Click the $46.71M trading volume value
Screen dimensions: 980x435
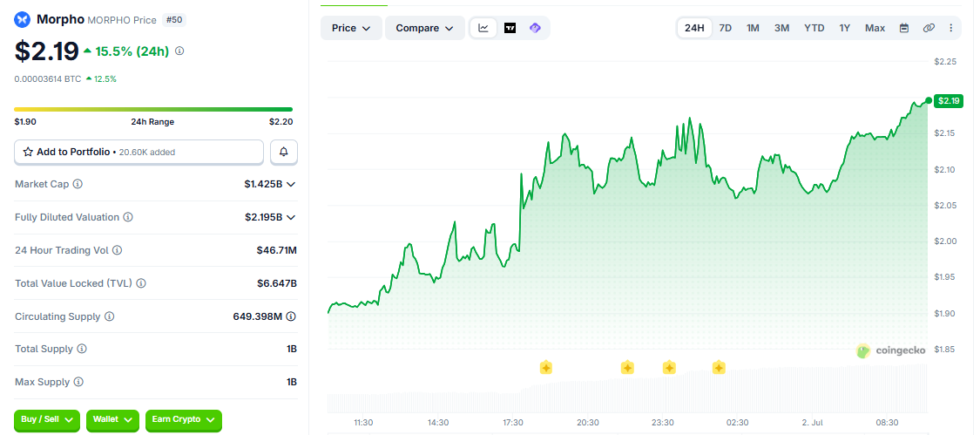[x=276, y=250]
